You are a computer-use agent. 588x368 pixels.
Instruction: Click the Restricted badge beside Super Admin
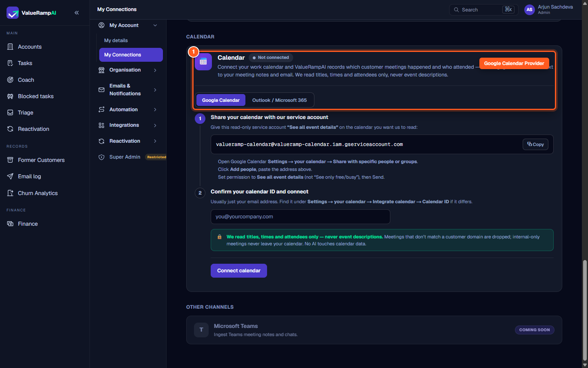(157, 157)
